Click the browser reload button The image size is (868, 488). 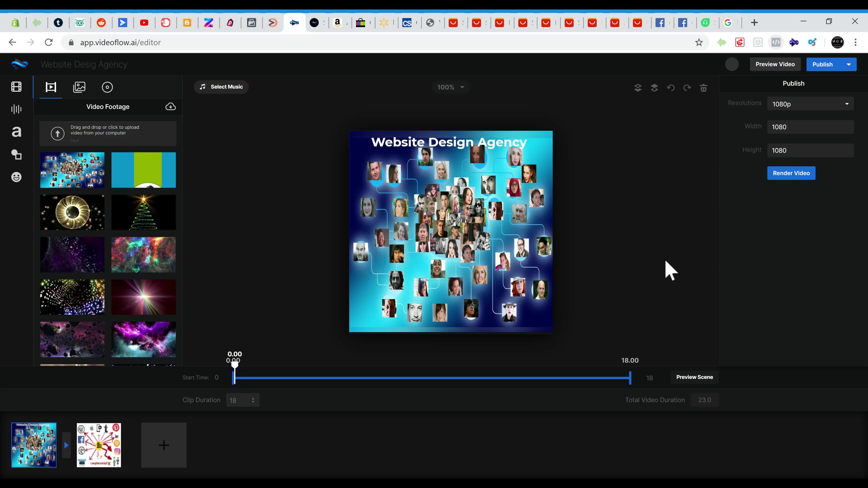tap(49, 42)
